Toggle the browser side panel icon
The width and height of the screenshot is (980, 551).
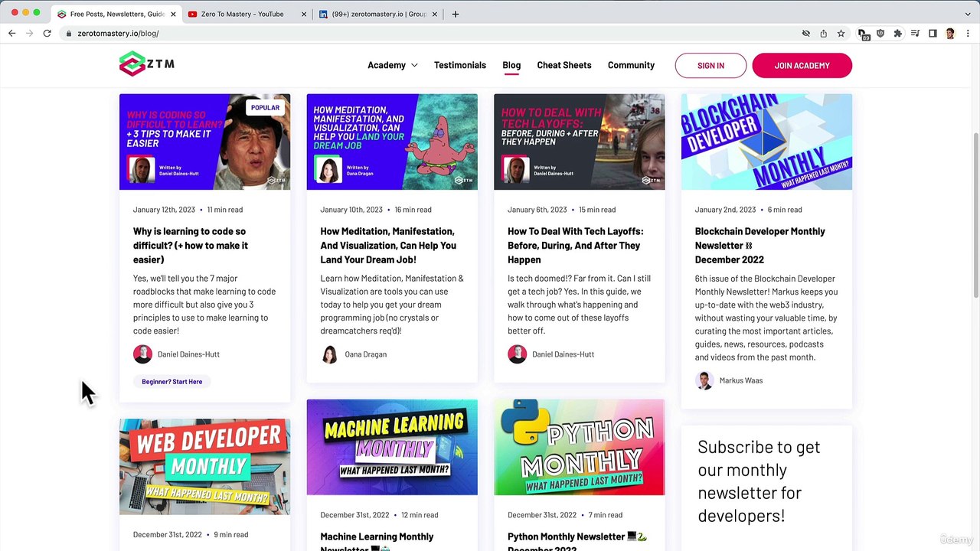click(933, 34)
